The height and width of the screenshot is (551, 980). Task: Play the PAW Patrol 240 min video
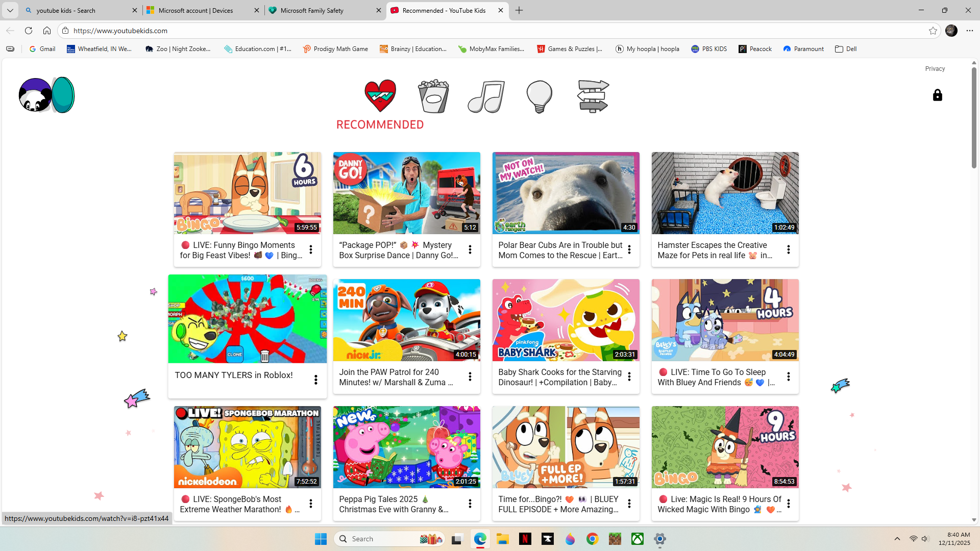coord(406,320)
